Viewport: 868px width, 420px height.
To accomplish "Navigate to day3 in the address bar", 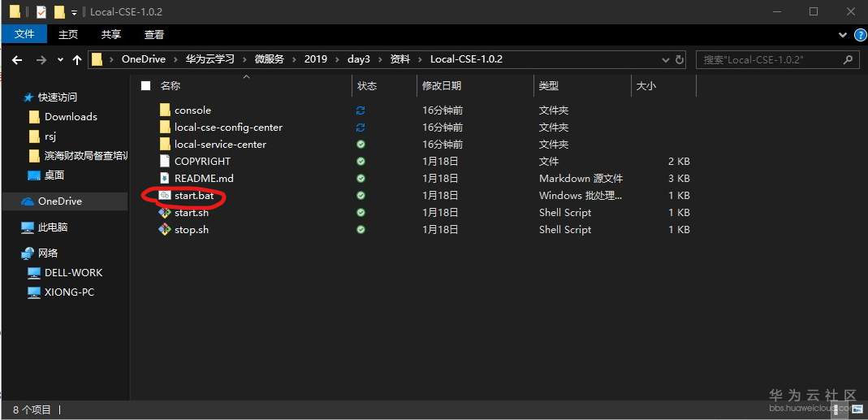I will click(x=358, y=59).
